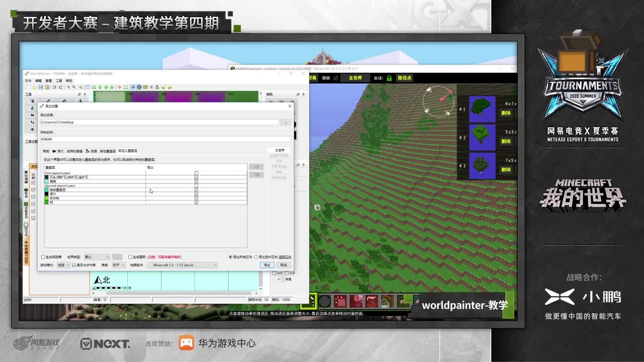Click tree #2 thumbnail in MCEdit panel

point(482,137)
